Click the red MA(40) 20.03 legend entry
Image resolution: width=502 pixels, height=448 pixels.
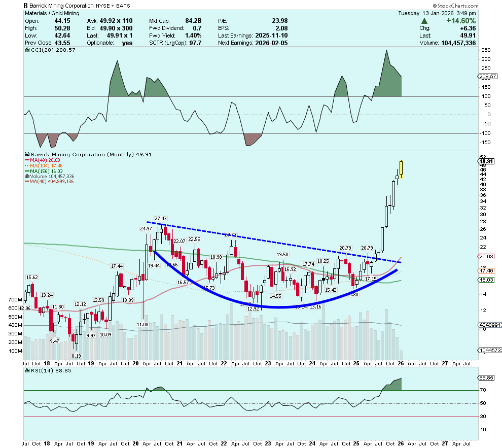(x=43, y=160)
